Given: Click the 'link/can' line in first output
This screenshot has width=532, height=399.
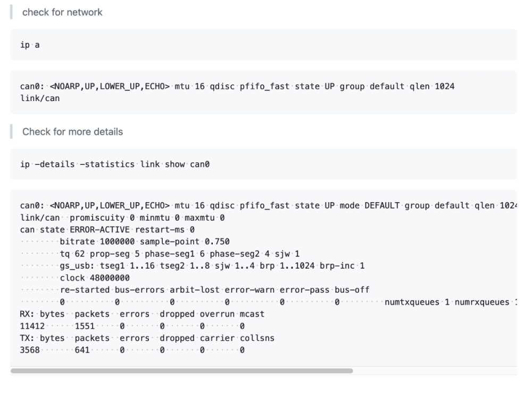Looking at the screenshot, I should pos(40,98).
